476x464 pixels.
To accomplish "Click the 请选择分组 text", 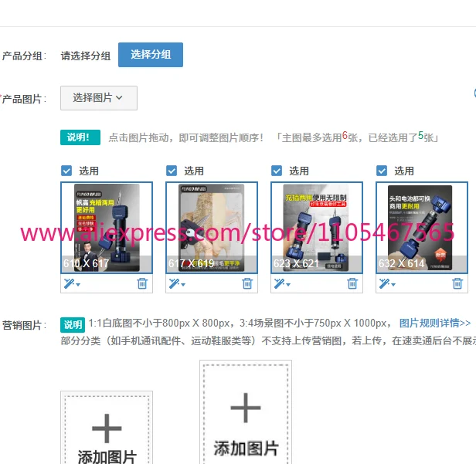I will point(86,56).
